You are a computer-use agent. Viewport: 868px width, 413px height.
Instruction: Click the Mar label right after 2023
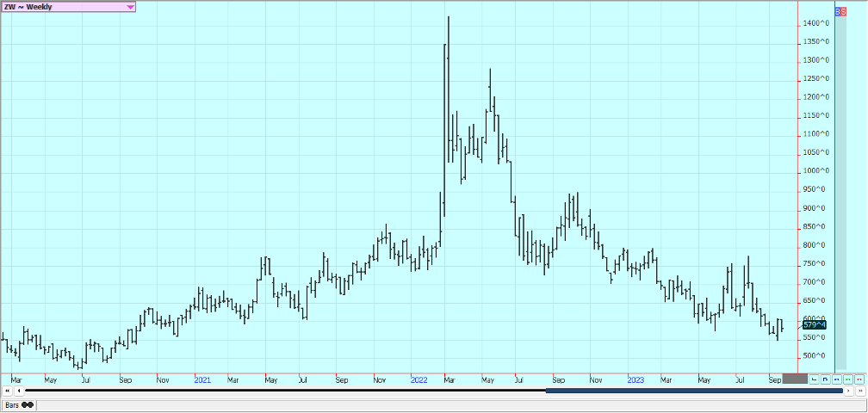(x=666, y=380)
